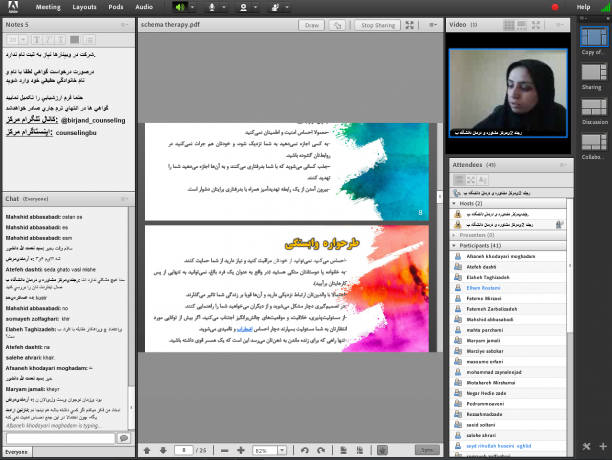This screenshot has height=460, width=612.
Task: Open Share pod options menu
Action: coord(433,25)
